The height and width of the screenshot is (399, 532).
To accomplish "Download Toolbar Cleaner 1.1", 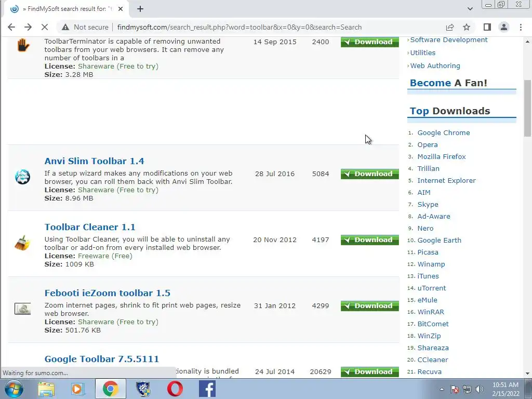I will point(370,240).
